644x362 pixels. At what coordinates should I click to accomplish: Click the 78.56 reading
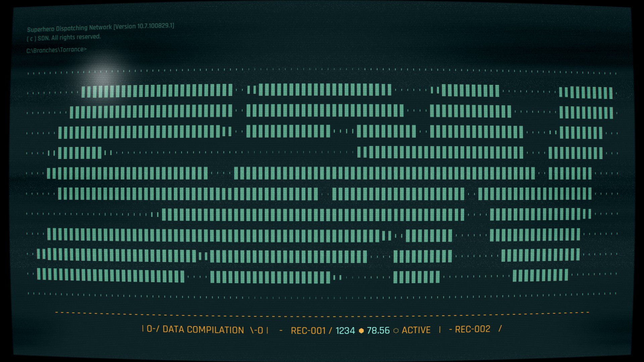[378, 331]
